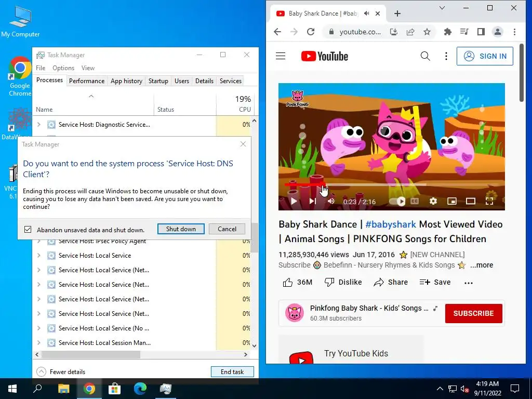This screenshot has height=399, width=532.
Task: Go to YouTube home logo
Action: [325, 56]
